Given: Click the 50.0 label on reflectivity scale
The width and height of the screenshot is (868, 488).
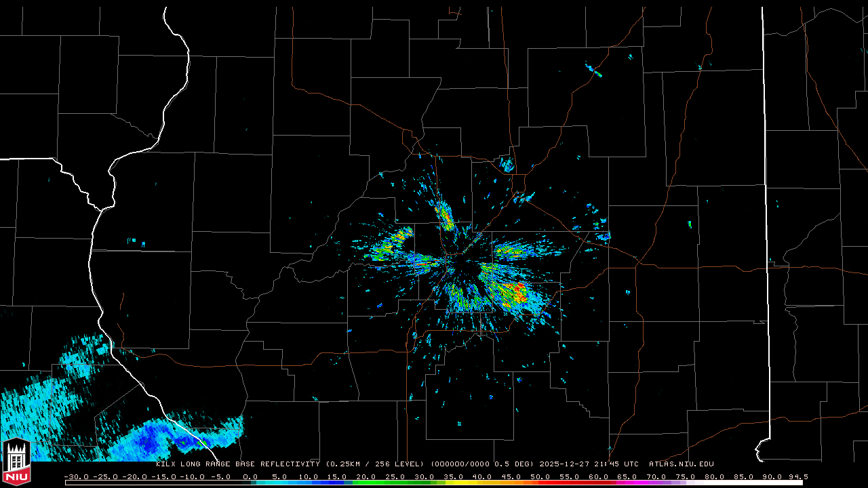Looking at the screenshot, I should coord(540,476).
